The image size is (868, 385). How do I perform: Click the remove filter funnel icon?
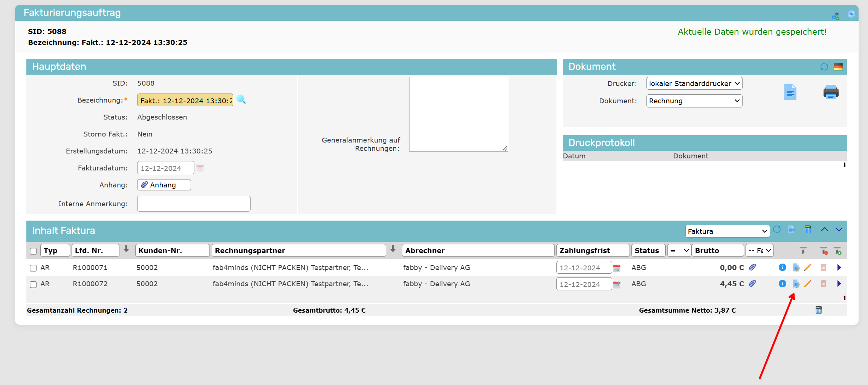824,251
